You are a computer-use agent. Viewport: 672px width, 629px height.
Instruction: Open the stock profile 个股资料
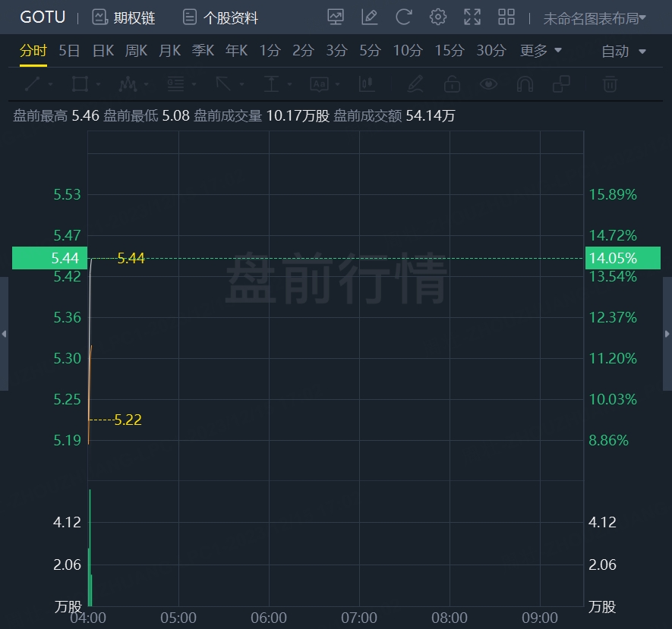tap(220, 18)
